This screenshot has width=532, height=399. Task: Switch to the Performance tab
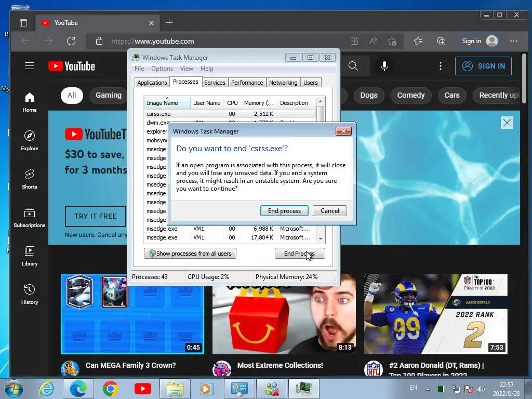click(x=247, y=83)
